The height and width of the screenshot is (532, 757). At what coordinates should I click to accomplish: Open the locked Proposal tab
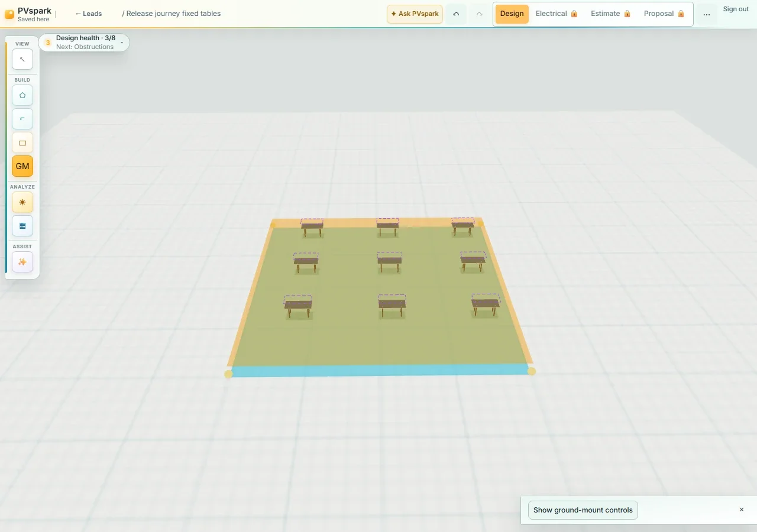664,14
